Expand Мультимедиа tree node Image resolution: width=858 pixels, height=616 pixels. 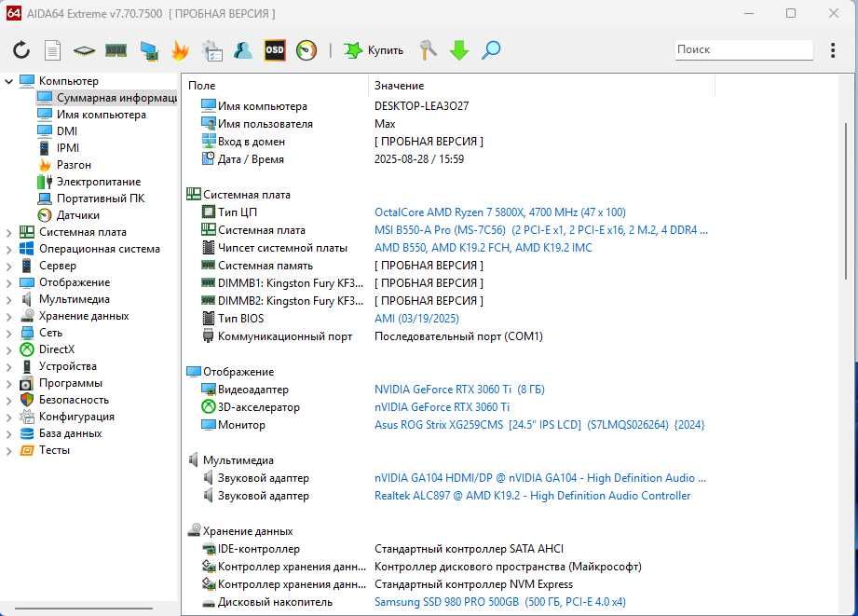(x=8, y=300)
